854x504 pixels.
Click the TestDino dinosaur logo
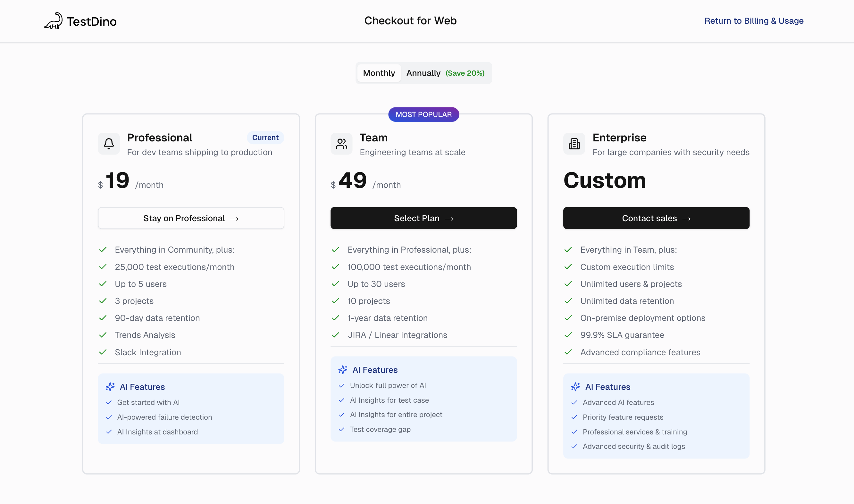[x=54, y=21]
